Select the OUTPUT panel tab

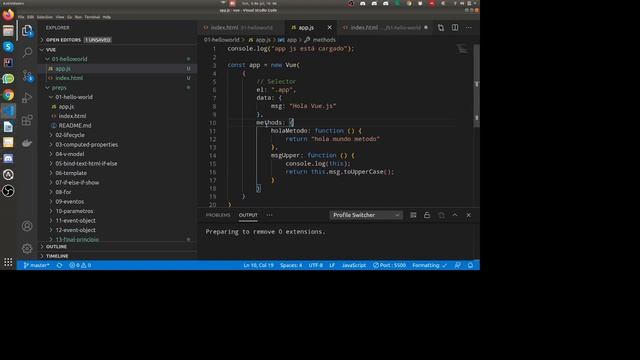click(x=248, y=215)
